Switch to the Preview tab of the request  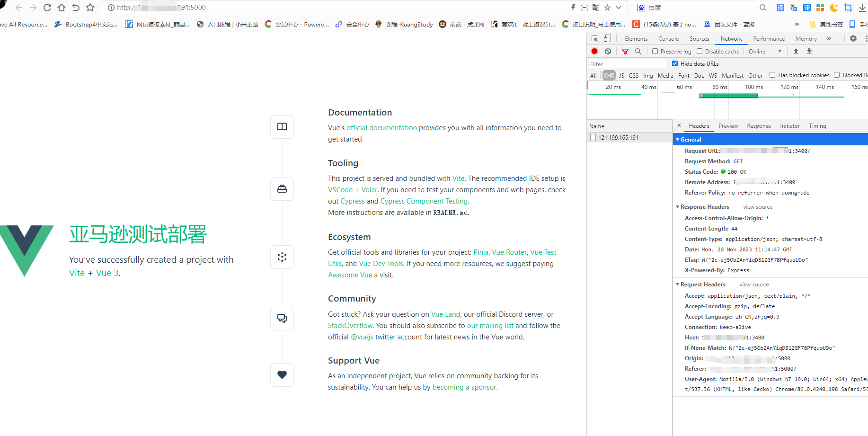click(728, 126)
